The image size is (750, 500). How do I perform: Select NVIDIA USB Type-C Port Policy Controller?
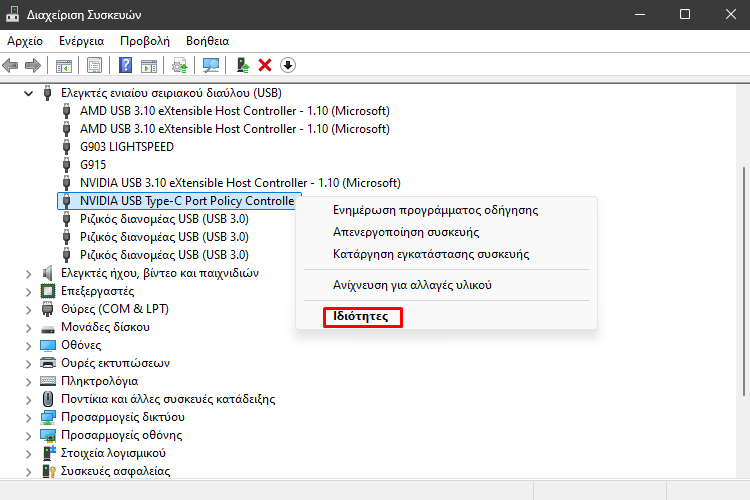click(x=187, y=201)
